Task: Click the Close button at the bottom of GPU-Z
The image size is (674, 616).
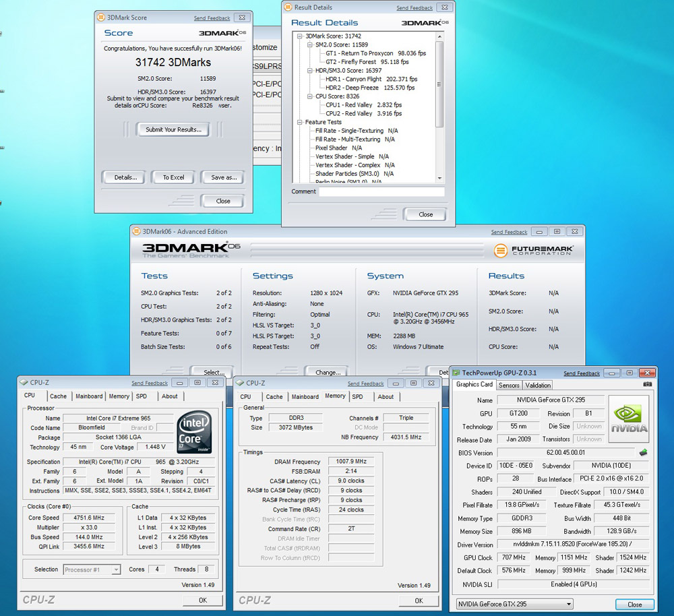Action: [634, 605]
